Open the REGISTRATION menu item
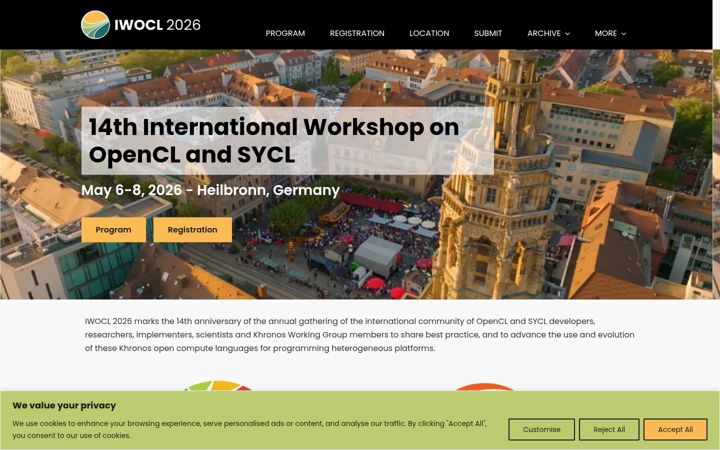The width and height of the screenshot is (720, 450). (357, 34)
